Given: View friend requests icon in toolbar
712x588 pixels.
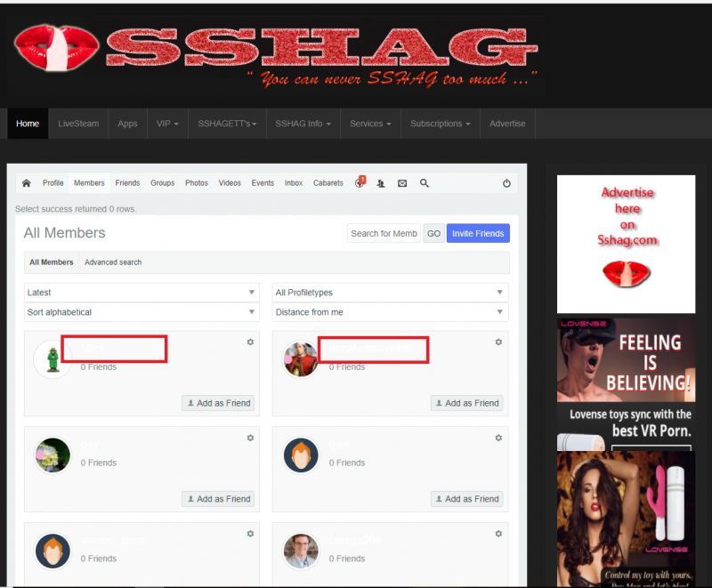Looking at the screenshot, I should coord(381,183).
